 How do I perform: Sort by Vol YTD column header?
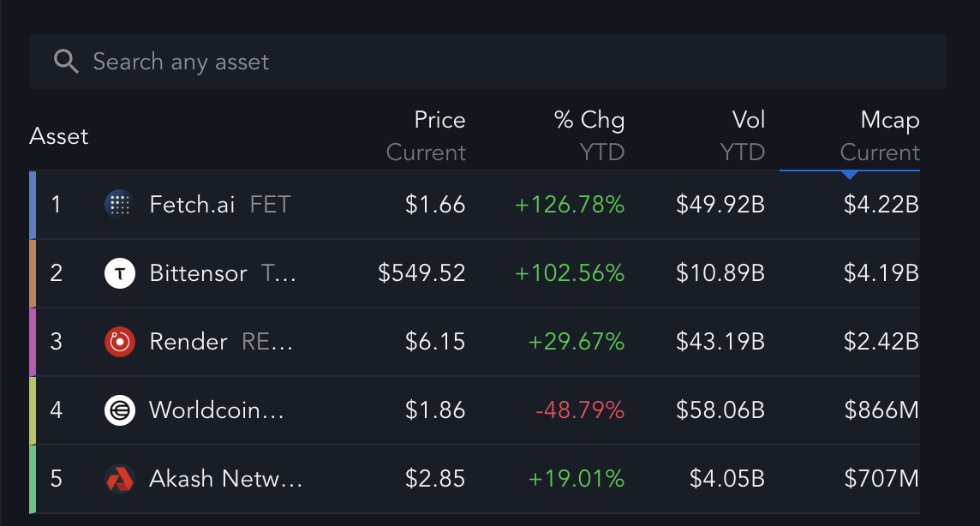pyautogui.click(x=743, y=135)
